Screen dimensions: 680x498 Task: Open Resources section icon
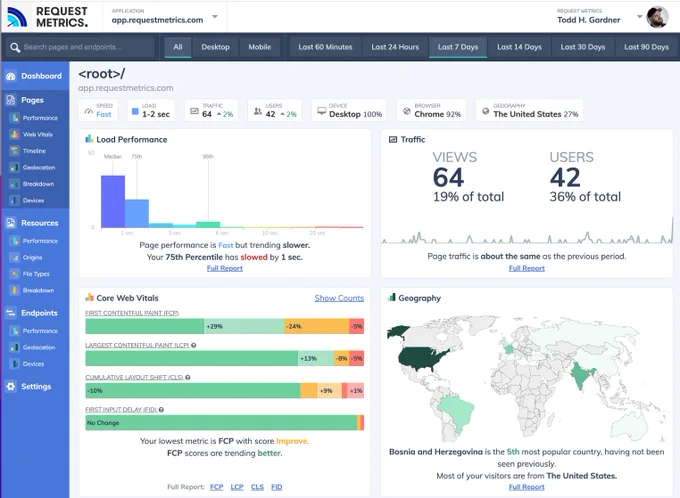pyautogui.click(x=11, y=223)
